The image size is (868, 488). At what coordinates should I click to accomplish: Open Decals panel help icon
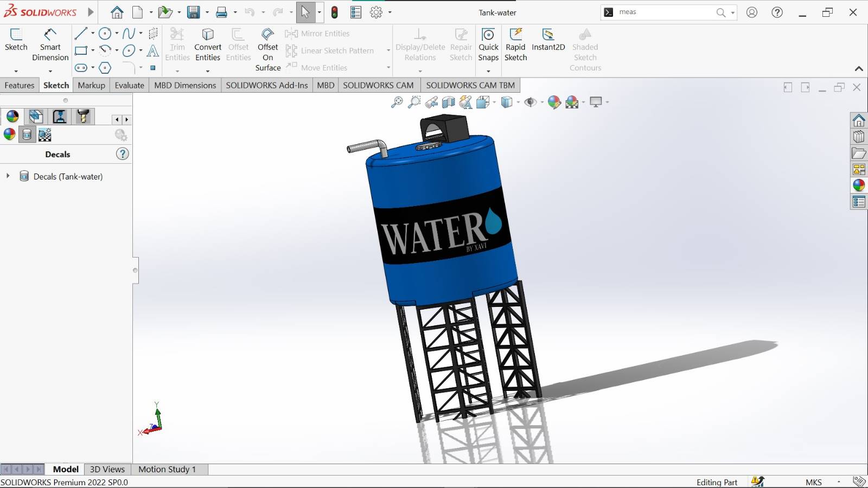(x=123, y=154)
